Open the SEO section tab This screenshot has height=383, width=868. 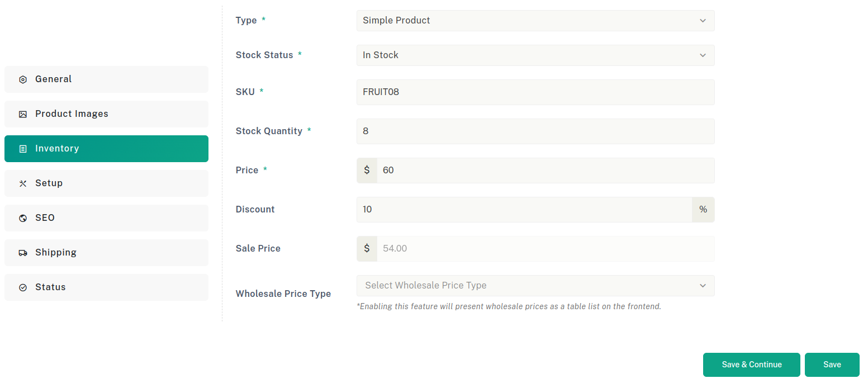[x=106, y=218]
